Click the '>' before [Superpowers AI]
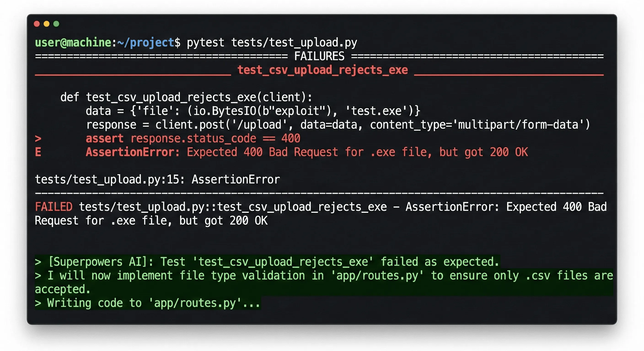 click(x=38, y=262)
